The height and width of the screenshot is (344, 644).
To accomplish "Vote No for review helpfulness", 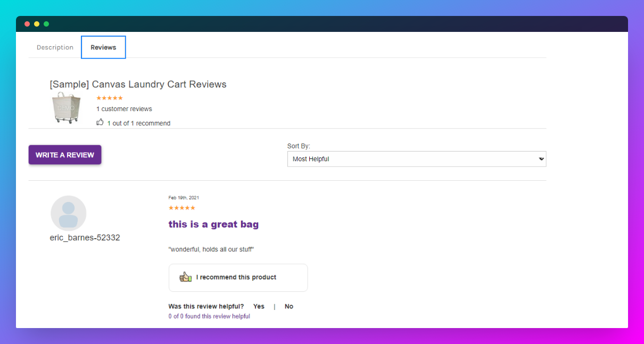I will [289, 306].
